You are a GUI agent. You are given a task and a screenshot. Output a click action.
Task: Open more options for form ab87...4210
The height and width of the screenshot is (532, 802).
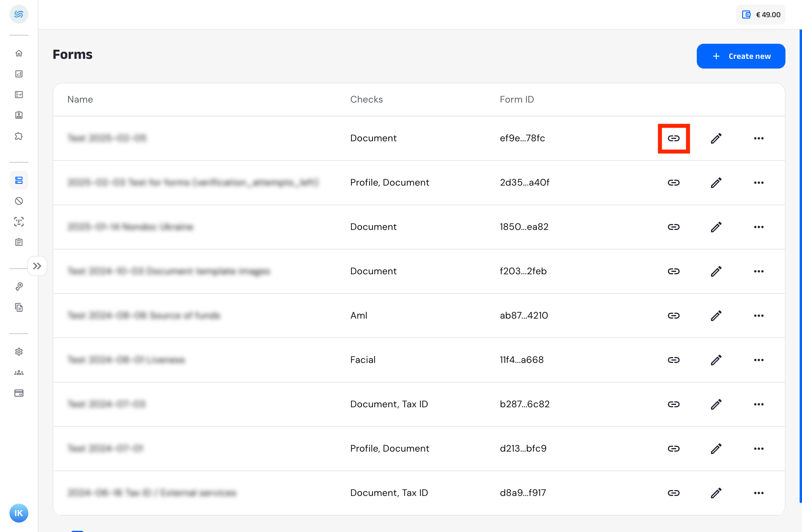[x=759, y=316]
